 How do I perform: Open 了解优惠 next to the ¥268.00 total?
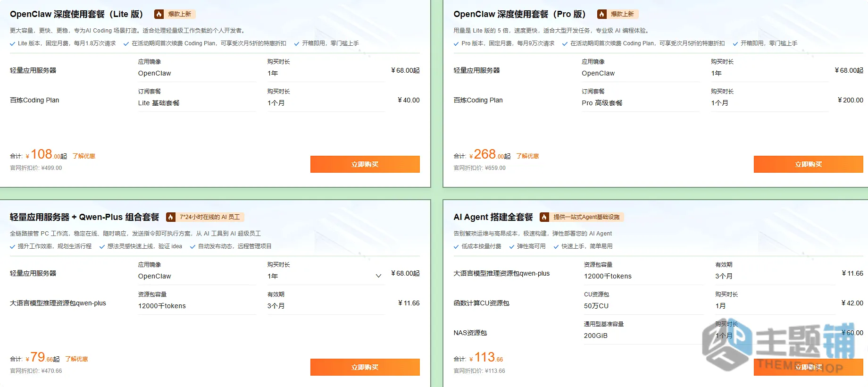527,156
